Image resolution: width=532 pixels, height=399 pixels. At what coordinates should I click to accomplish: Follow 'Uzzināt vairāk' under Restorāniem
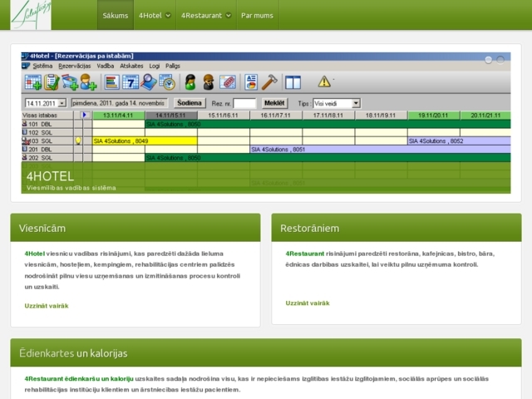tap(308, 303)
